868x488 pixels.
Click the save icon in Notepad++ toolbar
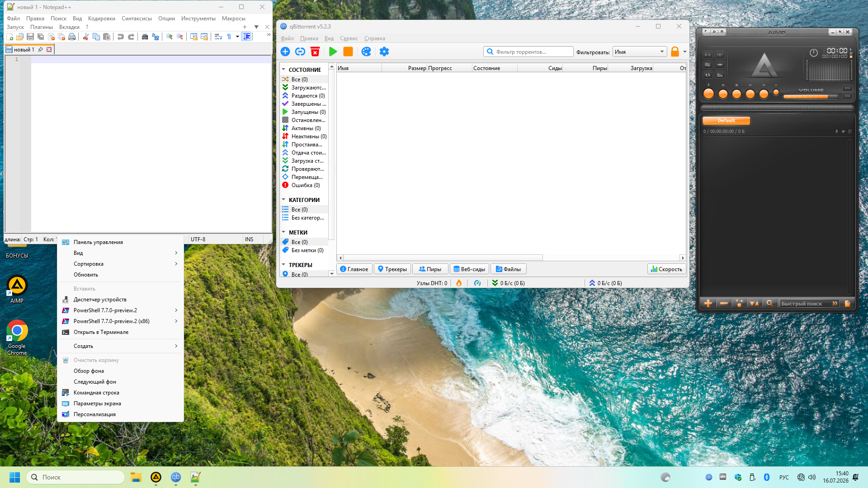[x=30, y=37]
